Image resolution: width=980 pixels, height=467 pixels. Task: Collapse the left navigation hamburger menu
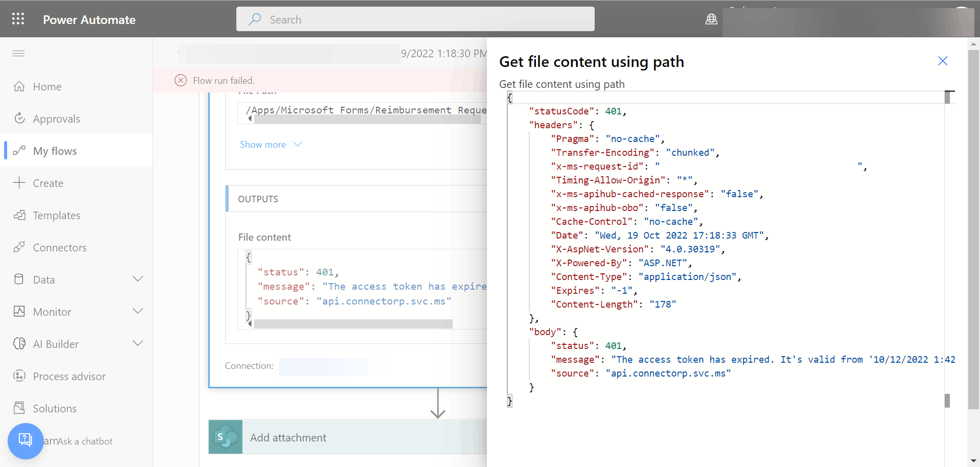click(18, 53)
